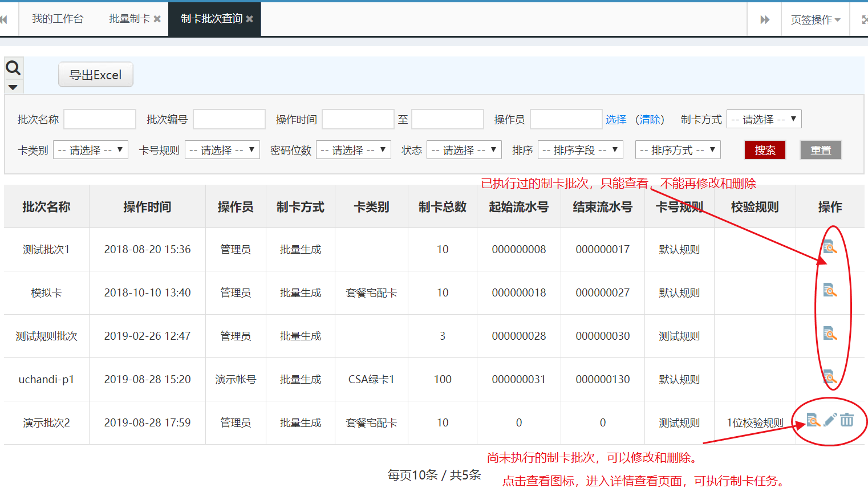View details of batch 测试批次1
Image resolution: width=868 pixels, height=492 pixels.
pyautogui.click(x=830, y=247)
